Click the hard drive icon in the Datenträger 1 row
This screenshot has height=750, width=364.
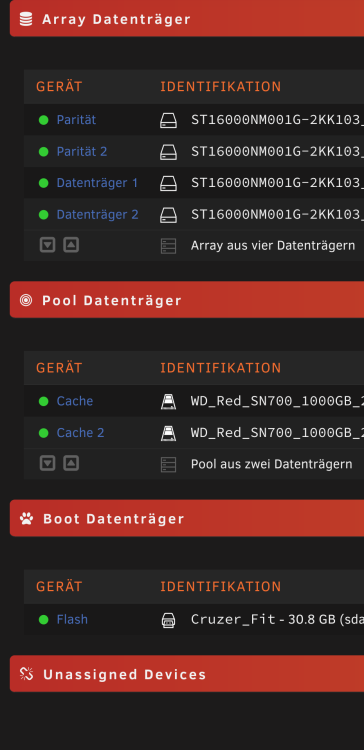pyautogui.click(x=168, y=184)
